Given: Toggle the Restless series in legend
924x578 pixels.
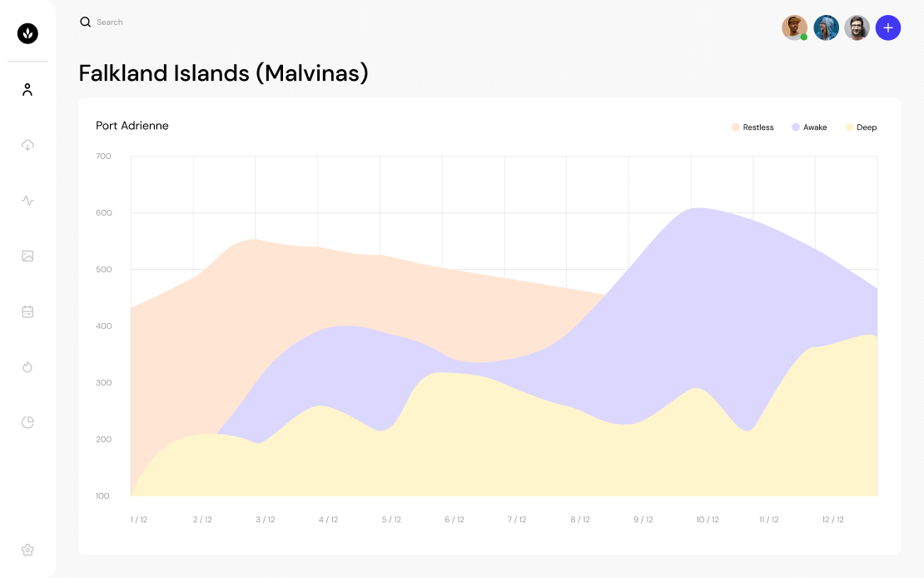Looking at the screenshot, I should click(753, 127).
